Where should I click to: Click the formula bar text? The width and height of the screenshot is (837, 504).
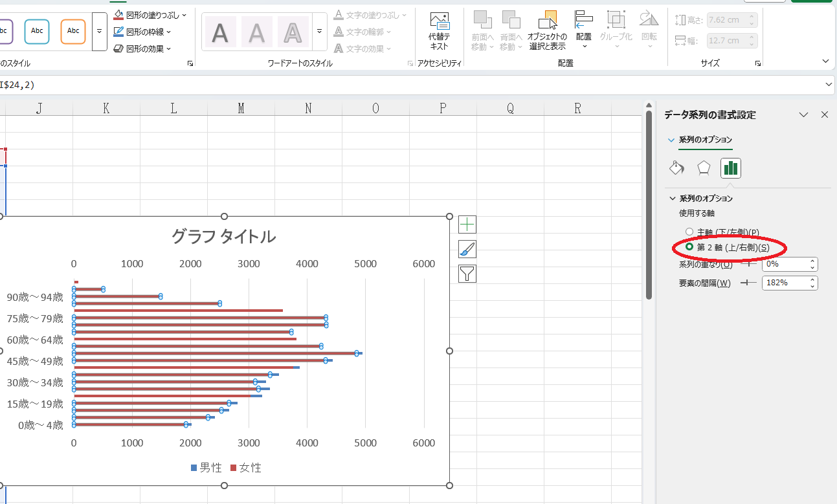tap(17, 85)
